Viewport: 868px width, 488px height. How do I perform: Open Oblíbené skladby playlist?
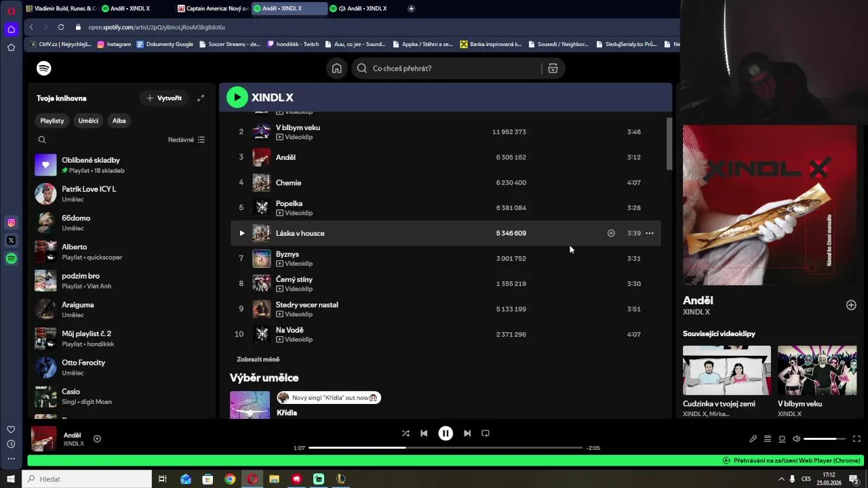coord(122,165)
